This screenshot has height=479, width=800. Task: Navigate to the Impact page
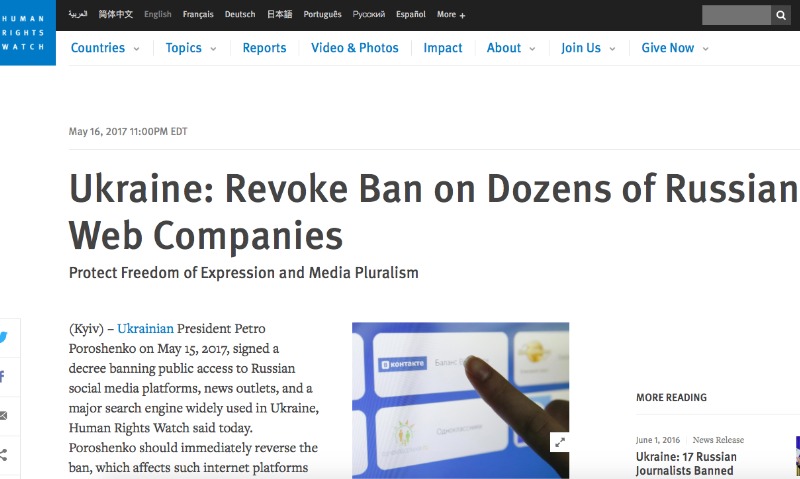tap(442, 48)
